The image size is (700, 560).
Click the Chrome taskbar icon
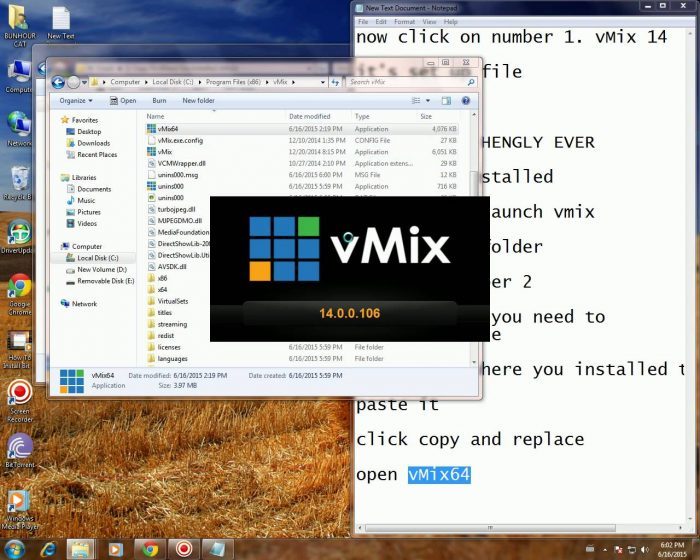[x=150, y=549]
